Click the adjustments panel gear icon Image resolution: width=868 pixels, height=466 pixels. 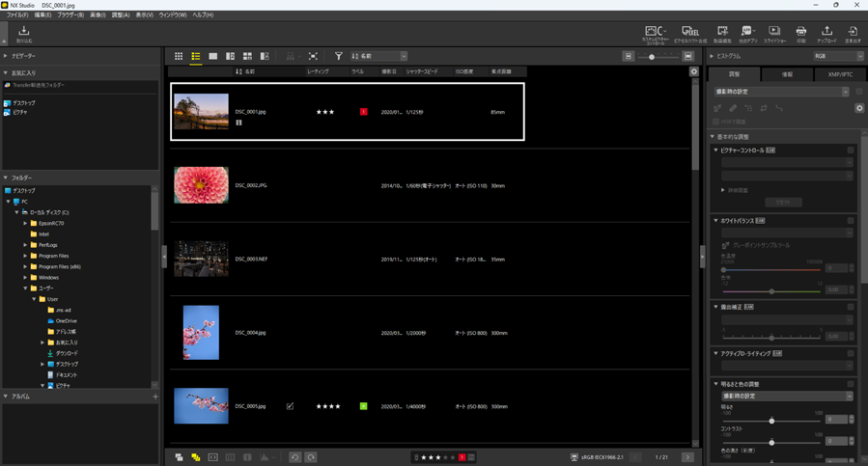point(859,108)
